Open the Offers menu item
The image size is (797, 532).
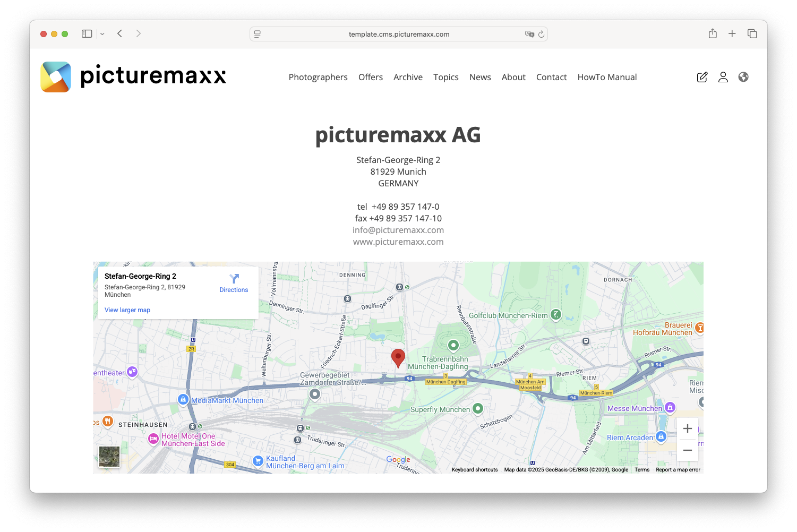(x=371, y=77)
